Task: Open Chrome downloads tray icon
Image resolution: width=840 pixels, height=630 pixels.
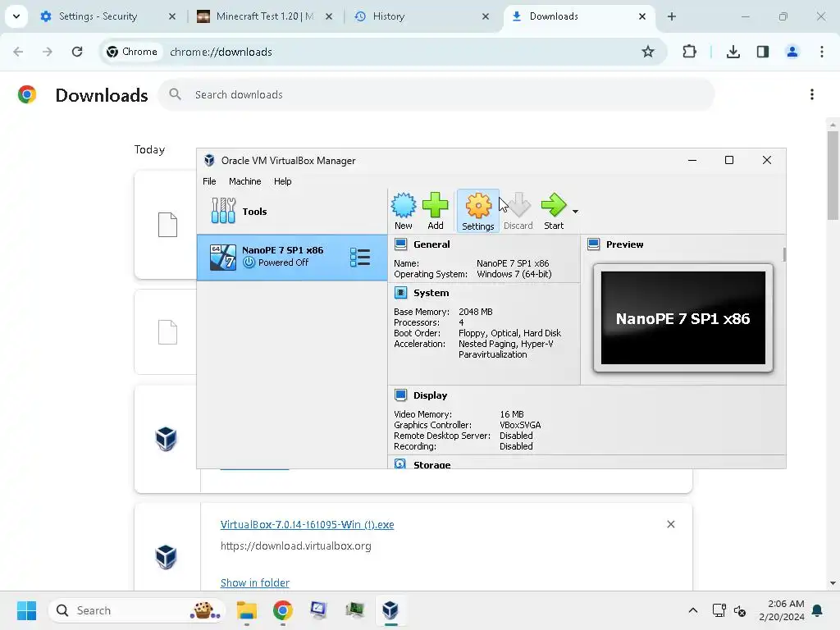Action: pos(733,52)
